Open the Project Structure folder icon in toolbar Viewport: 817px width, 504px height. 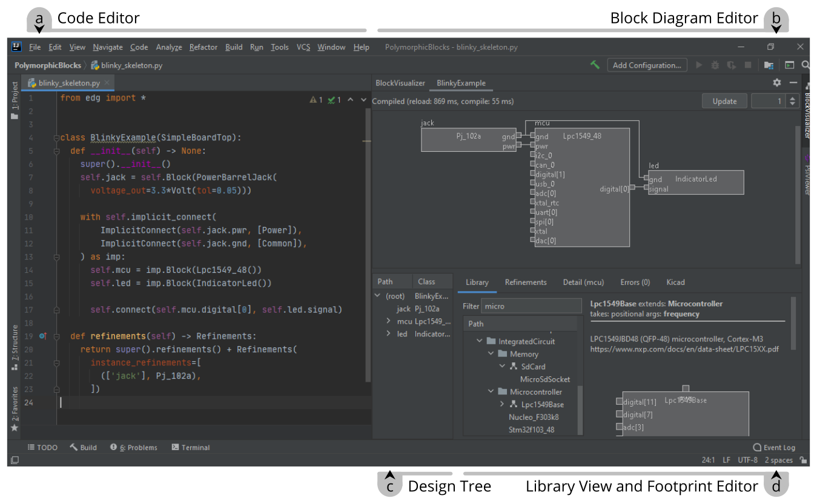coord(769,65)
